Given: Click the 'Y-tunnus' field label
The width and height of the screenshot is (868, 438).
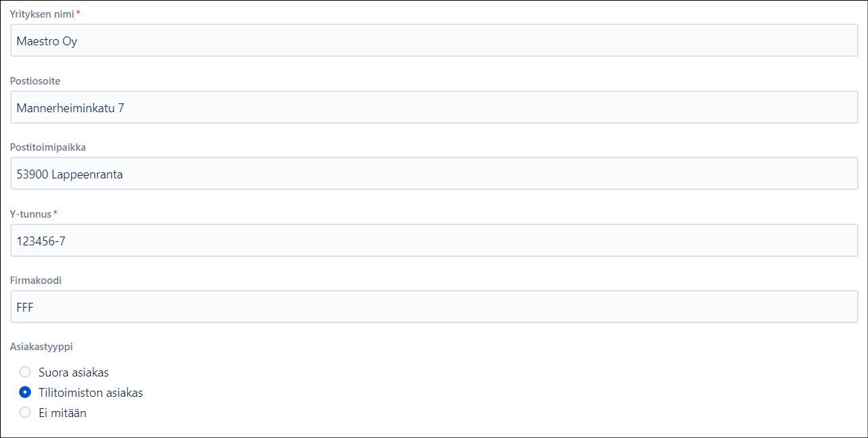Looking at the screenshot, I should click(x=30, y=214).
